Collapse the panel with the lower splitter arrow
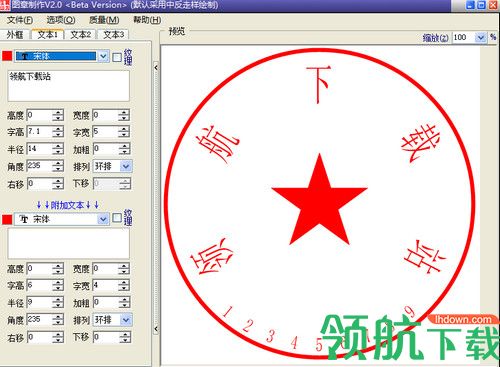This screenshot has height=367, width=500. [156, 329]
